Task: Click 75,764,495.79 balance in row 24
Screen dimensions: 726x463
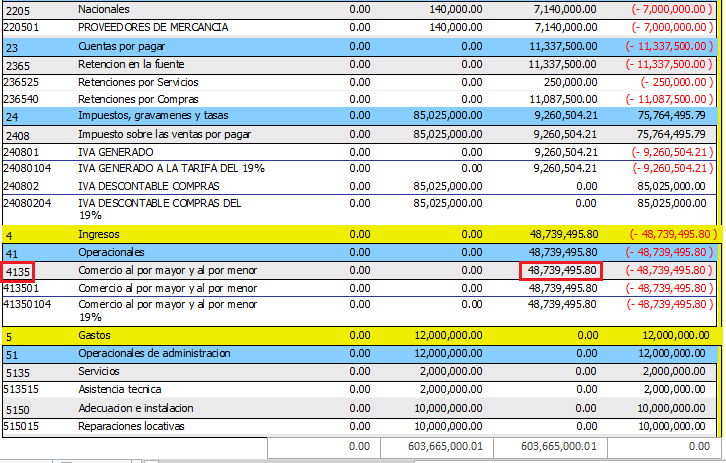Action: (671, 115)
